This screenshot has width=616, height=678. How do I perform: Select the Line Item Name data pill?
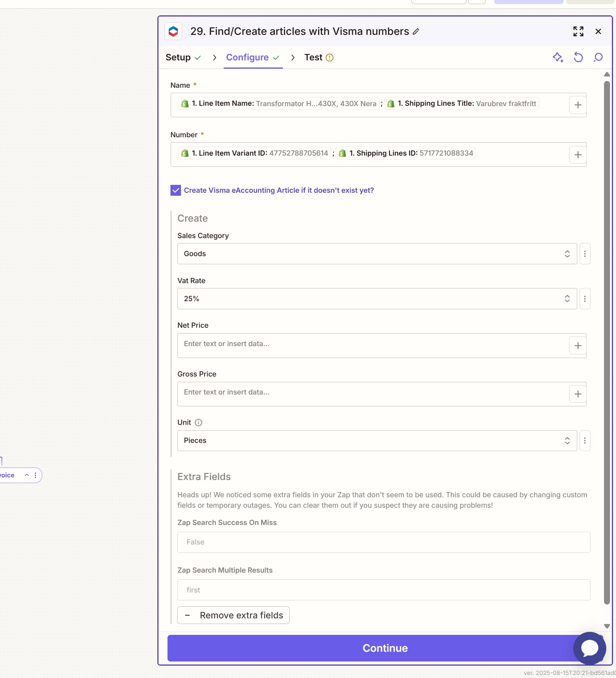coord(279,103)
